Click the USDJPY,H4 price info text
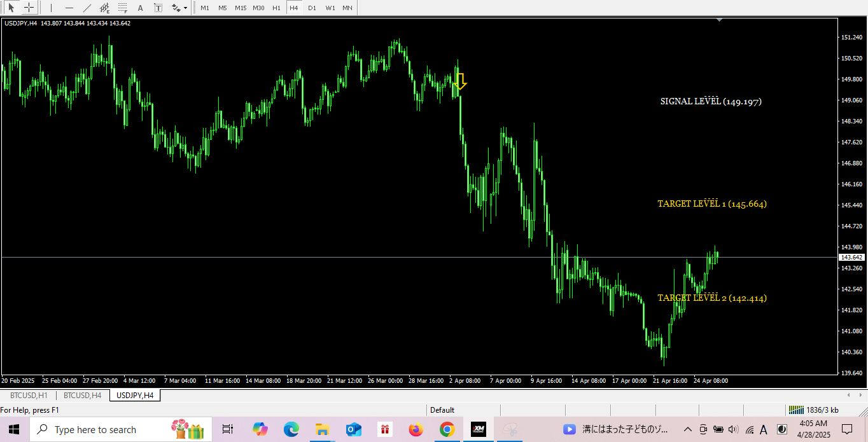The image size is (868, 442). pyautogui.click(x=67, y=24)
